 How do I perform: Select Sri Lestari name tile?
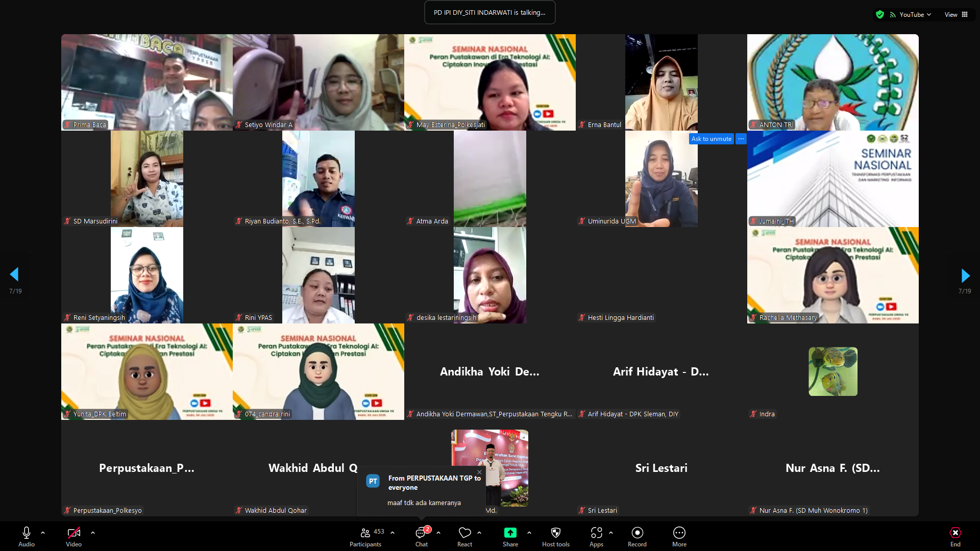(x=661, y=468)
